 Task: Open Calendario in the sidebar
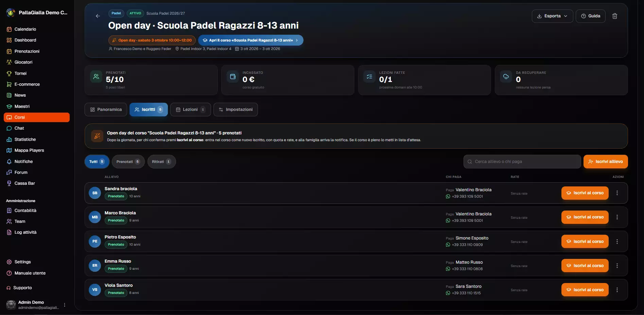click(25, 29)
